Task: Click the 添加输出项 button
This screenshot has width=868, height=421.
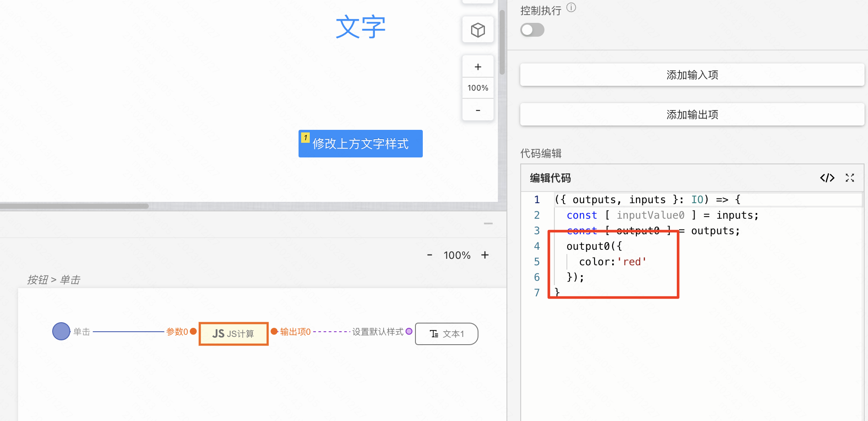Action: [692, 115]
